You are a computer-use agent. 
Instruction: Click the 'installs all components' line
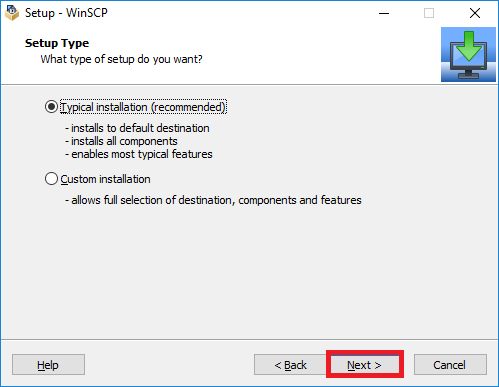click(121, 141)
